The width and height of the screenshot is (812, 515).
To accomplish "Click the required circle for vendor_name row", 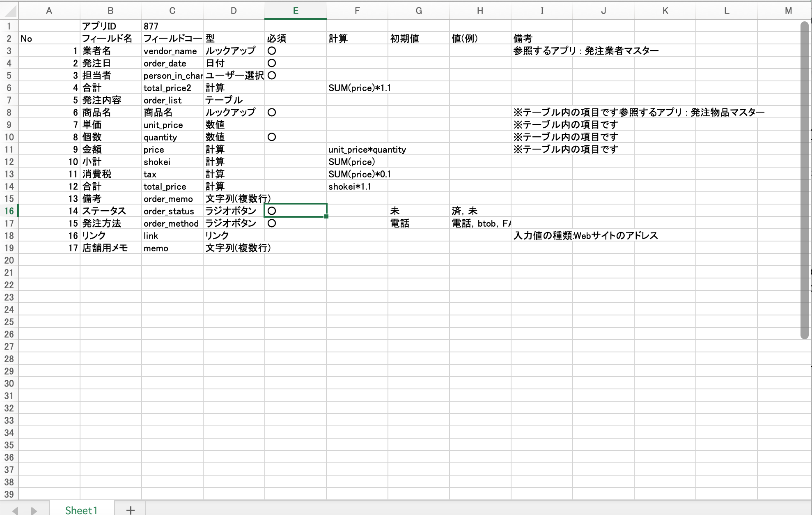I will click(272, 51).
